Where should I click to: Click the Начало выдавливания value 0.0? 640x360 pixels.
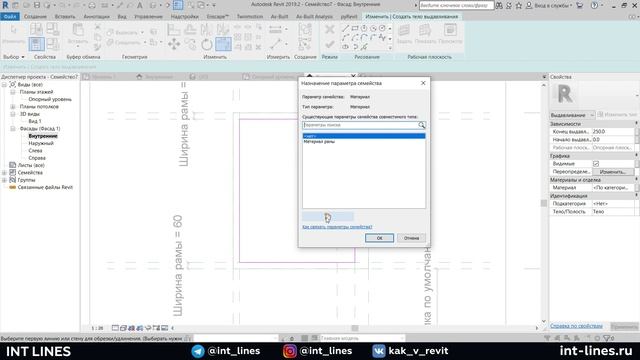tap(613, 140)
